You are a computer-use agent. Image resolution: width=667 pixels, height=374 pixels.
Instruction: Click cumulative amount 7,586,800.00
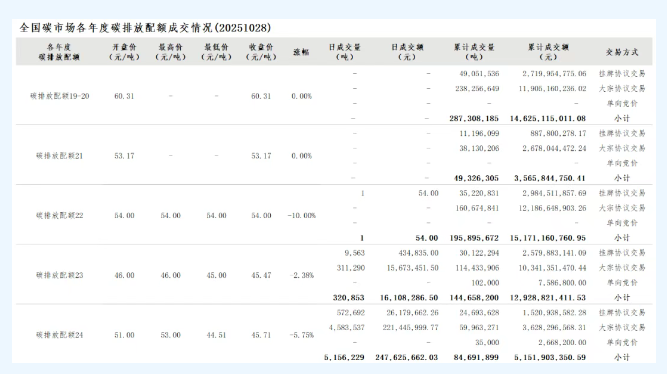click(x=562, y=283)
